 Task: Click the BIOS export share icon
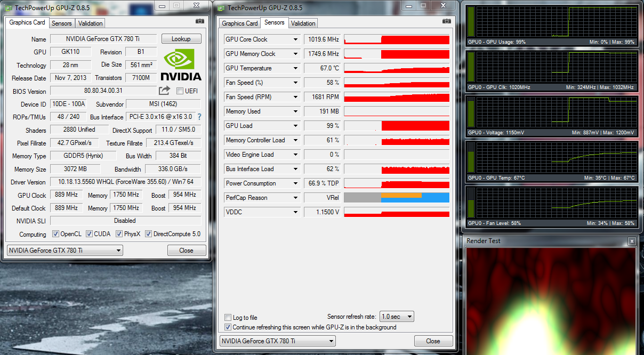pos(165,91)
